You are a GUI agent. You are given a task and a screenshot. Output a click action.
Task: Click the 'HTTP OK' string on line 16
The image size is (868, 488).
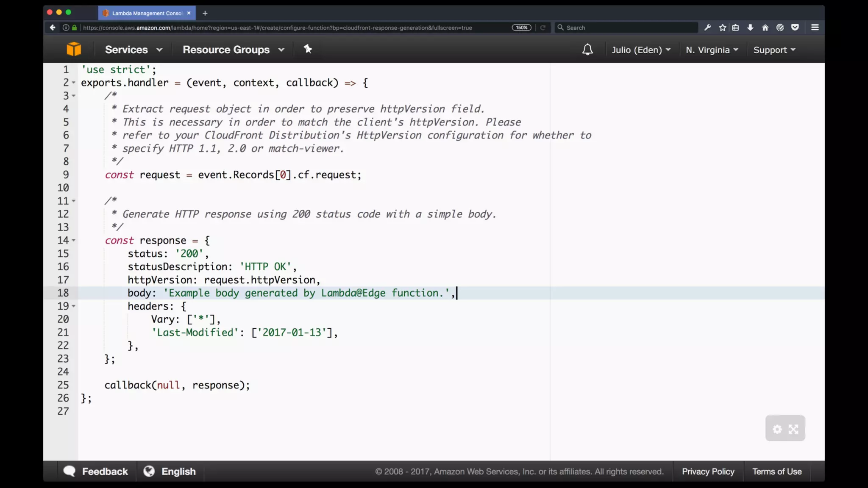(265, 266)
